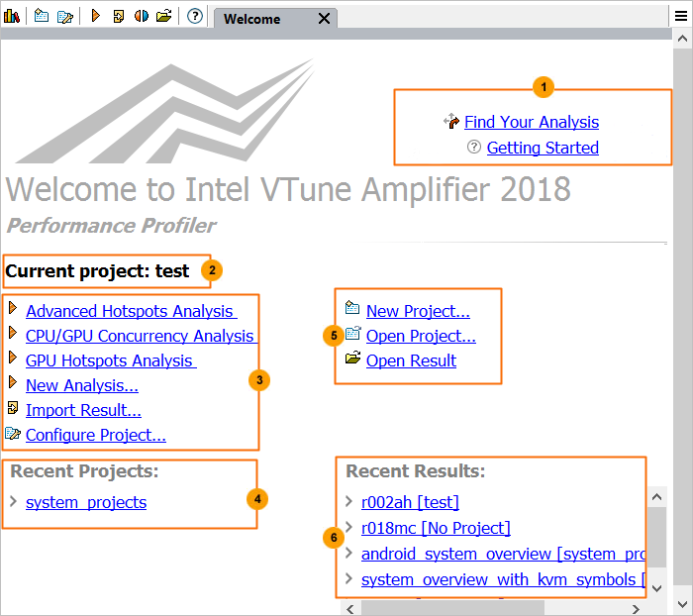Expand the system_projects recent project
Image resolution: width=693 pixels, height=616 pixels.
12,501
